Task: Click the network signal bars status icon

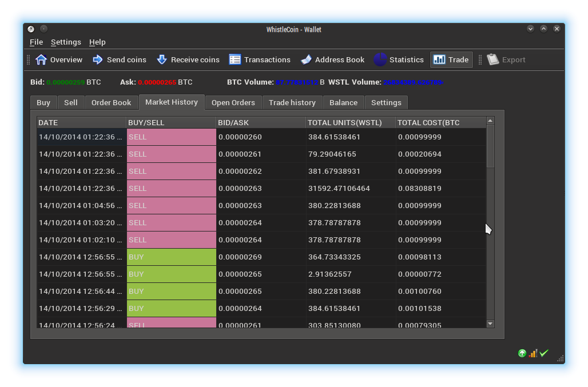Action: [x=533, y=353]
